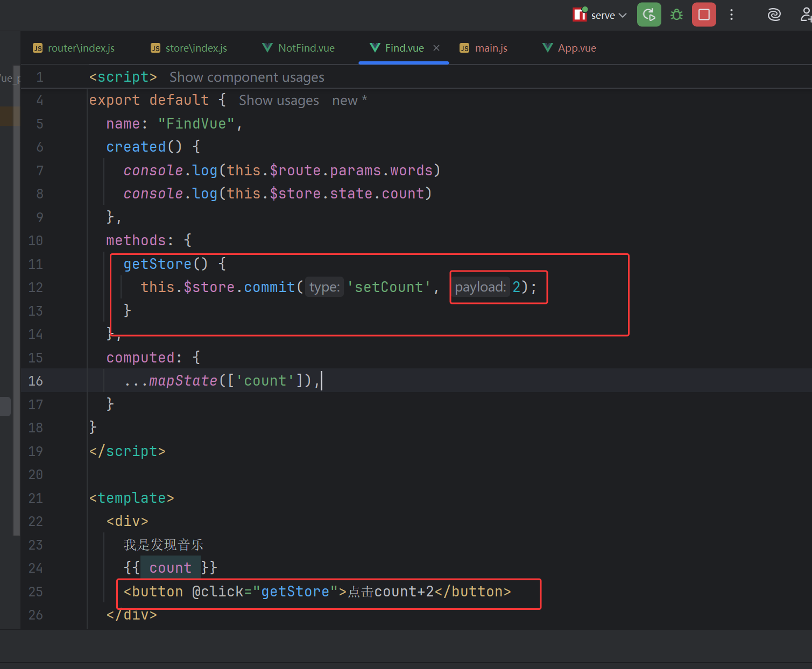Screen dimensions: 812x669
Task: Click $route.params.words in console.log
Action: pyautogui.click(x=351, y=170)
